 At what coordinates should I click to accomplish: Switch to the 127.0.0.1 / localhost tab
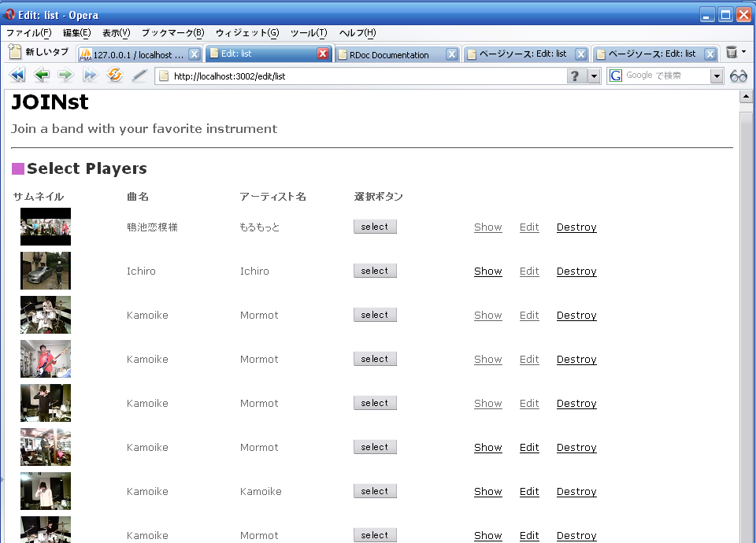pos(132,54)
